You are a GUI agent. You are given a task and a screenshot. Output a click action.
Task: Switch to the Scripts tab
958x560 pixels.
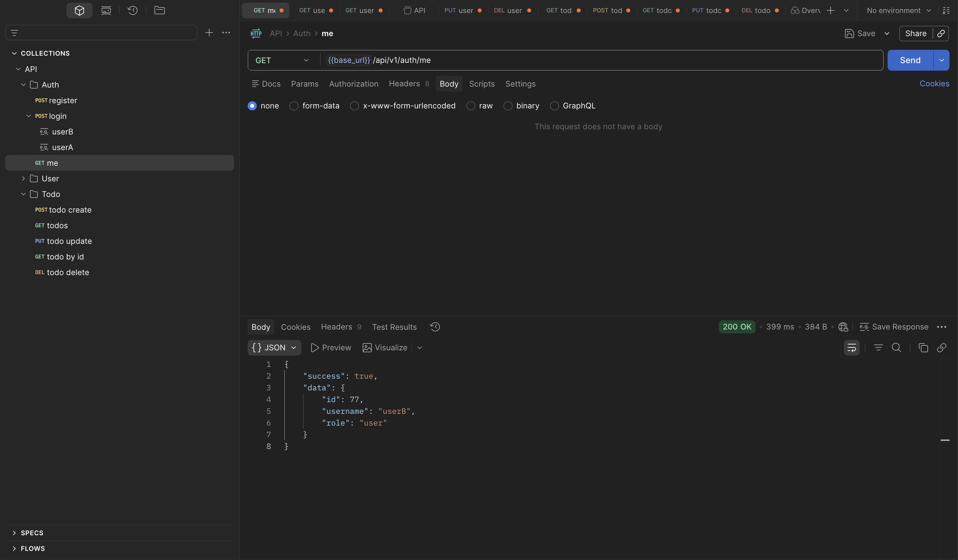click(482, 84)
